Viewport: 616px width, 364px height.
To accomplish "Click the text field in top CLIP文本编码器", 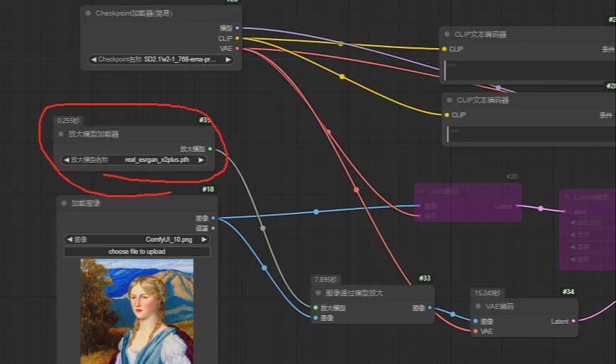I will click(x=527, y=69).
